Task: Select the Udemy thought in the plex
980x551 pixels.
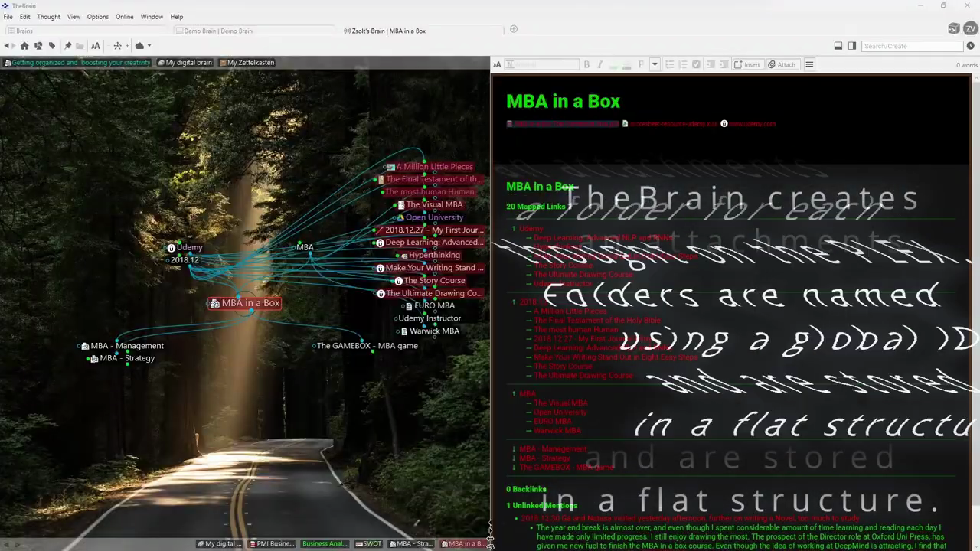Action: tap(185, 247)
